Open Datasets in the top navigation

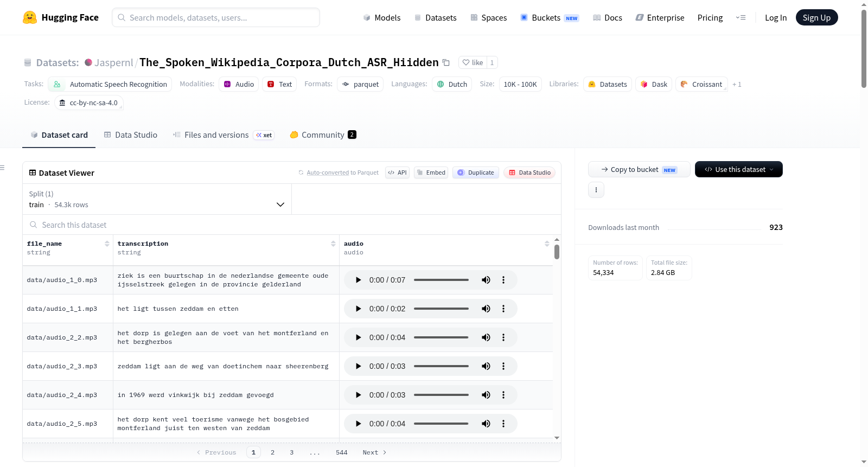pos(435,17)
